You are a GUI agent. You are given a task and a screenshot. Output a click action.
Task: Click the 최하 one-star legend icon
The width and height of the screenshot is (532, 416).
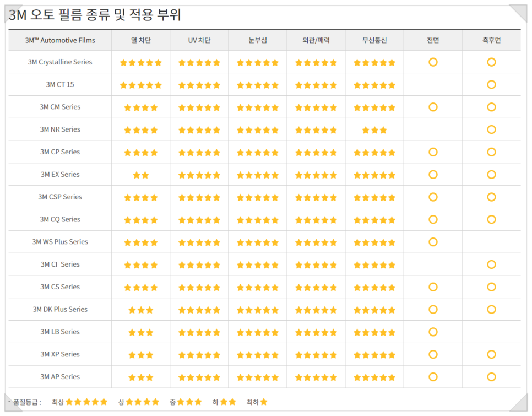pyautogui.click(x=264, y=402)
